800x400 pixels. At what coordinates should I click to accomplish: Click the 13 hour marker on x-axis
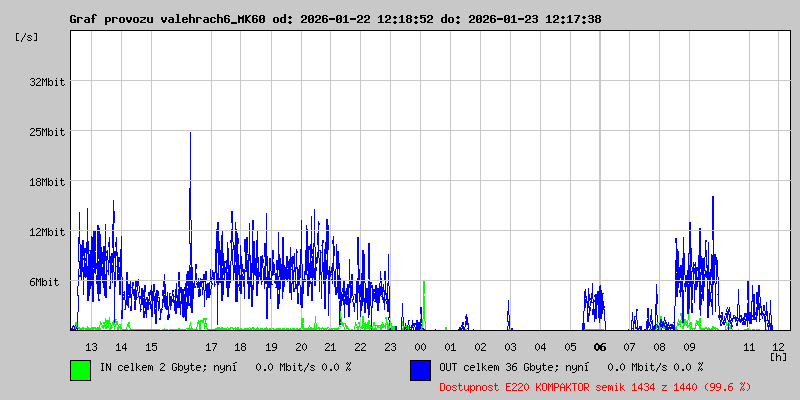pos(91,347)
